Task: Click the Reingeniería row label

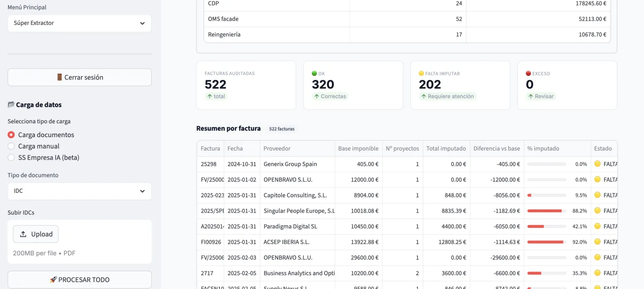Action: [224, 35]
